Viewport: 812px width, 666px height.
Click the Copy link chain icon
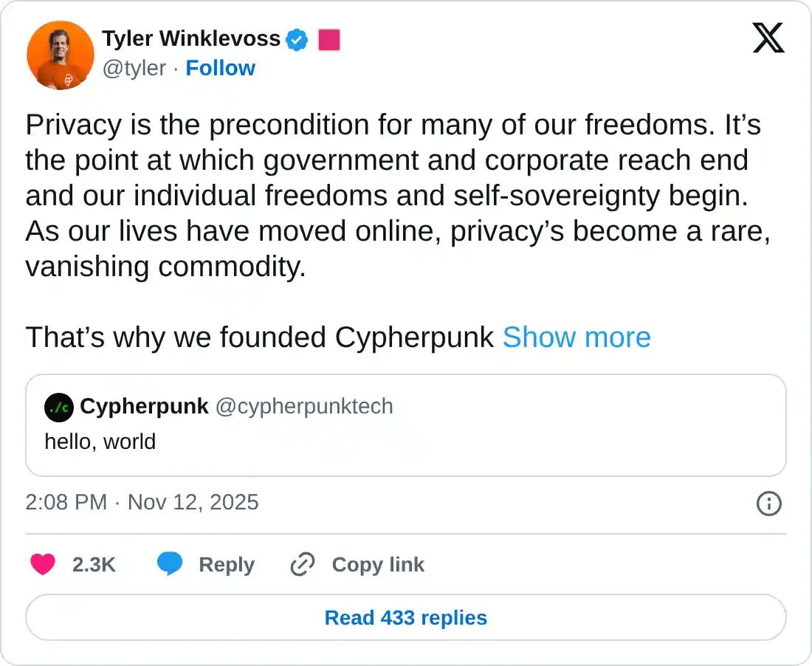(x=301, y=564)
